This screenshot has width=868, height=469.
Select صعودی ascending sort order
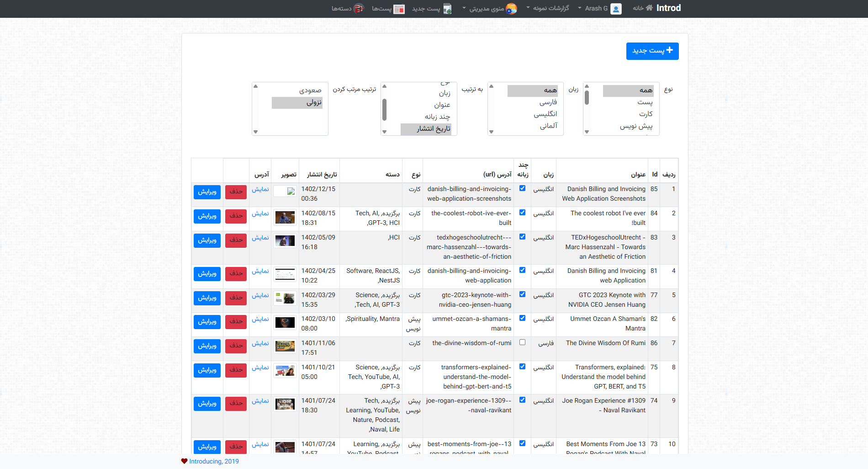[297, 91]
